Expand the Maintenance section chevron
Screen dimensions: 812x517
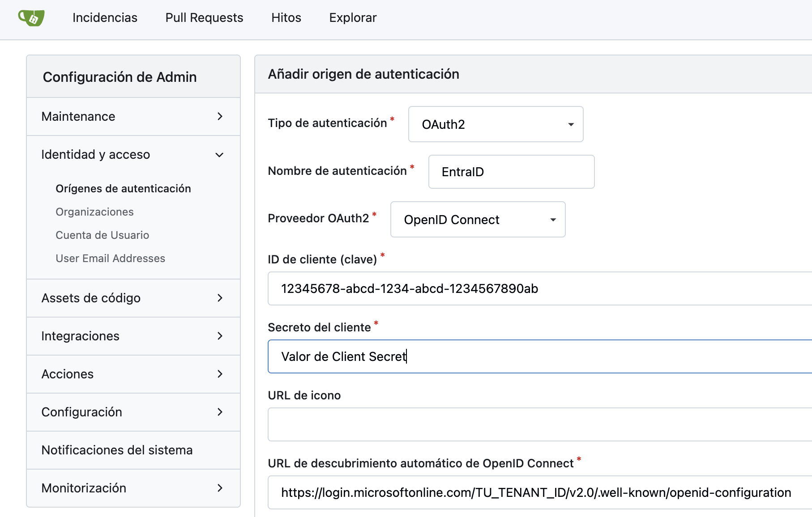coord(219,117)
